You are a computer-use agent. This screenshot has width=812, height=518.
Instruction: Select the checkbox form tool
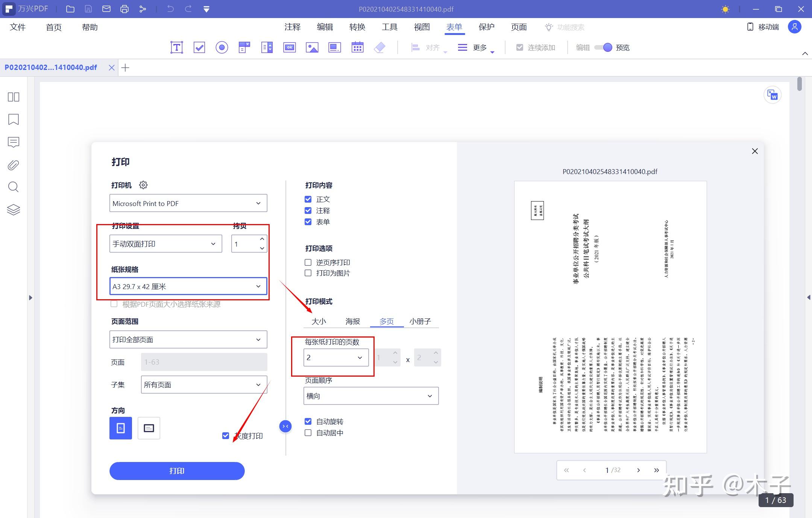click(x=199, y=47)
